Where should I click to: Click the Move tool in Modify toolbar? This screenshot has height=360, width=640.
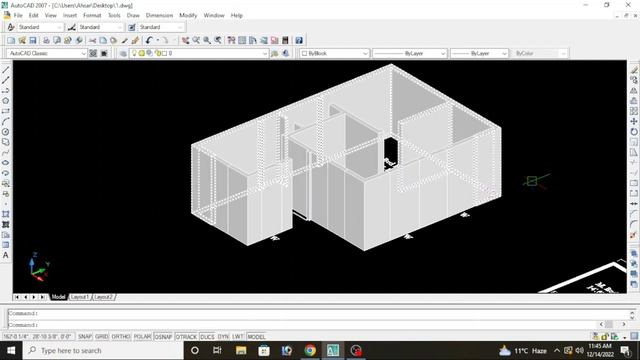pos(633,121)
